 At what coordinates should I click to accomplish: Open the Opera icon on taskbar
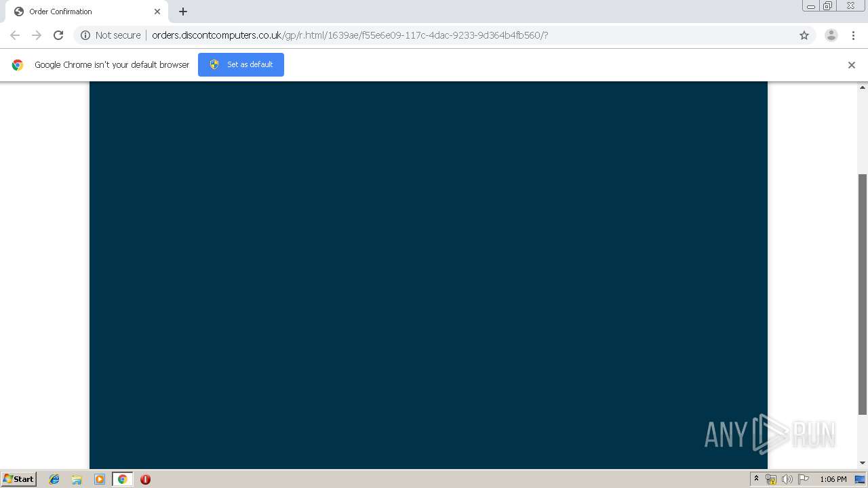pos(145,479)
